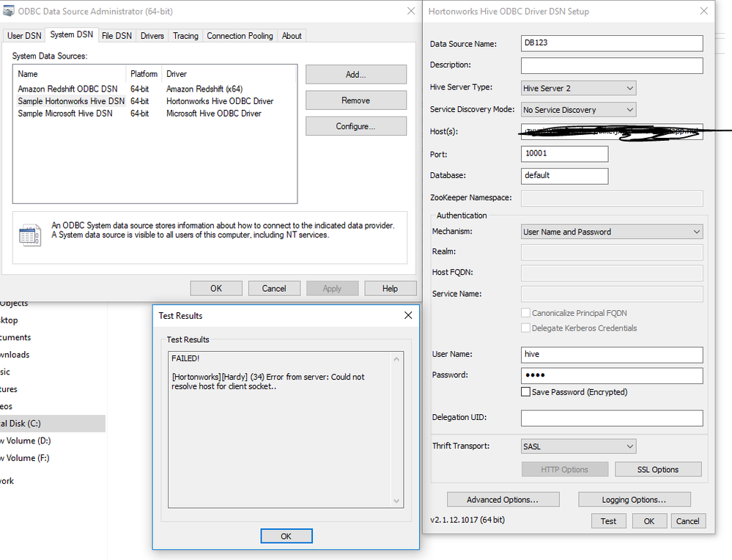Viewport: 732px width, 560px height.
Task: Toggle Canonicalize Principal FQDN checkbox
Action: coord(525,313)
